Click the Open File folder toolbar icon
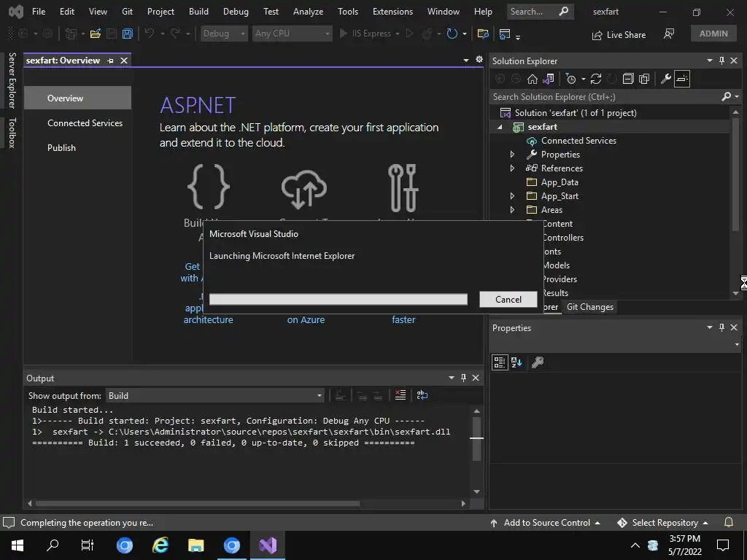The width and height of the screenshot is (747, 560). (96, 34)
